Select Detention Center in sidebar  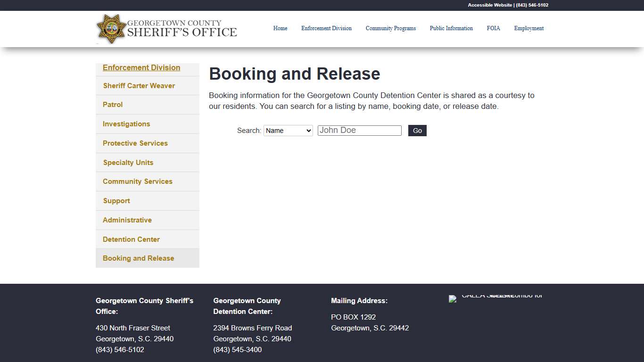[x=131, y=239]
